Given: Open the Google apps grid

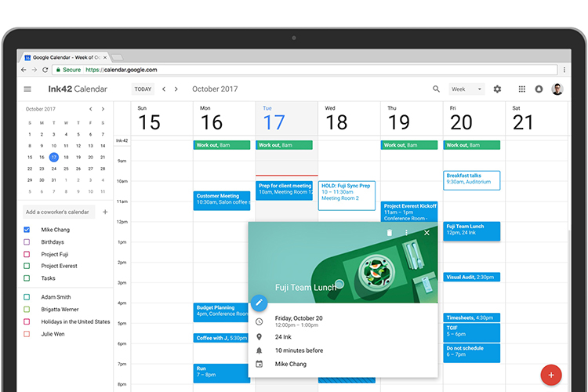Looking at the screenshot, I should [x=521, y=89].
